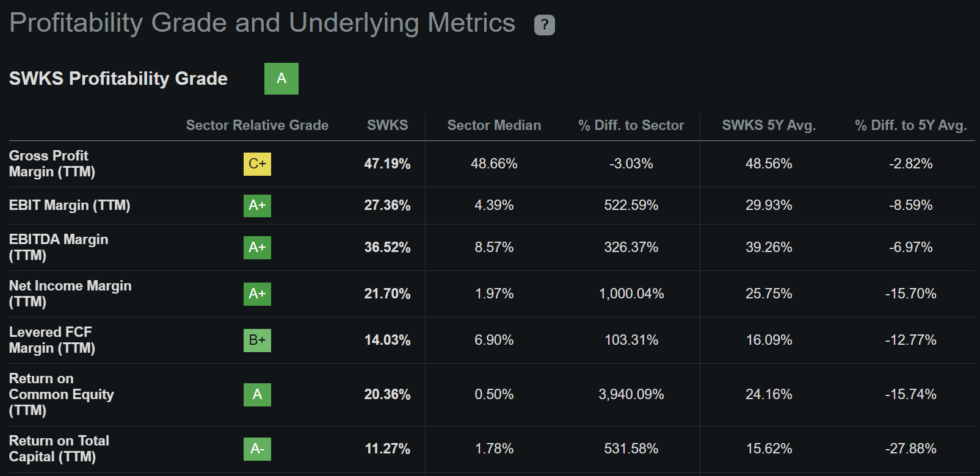Click the A+ badge for Net Income Margin
Screen dimensions: 980x476
coord(256,294)
